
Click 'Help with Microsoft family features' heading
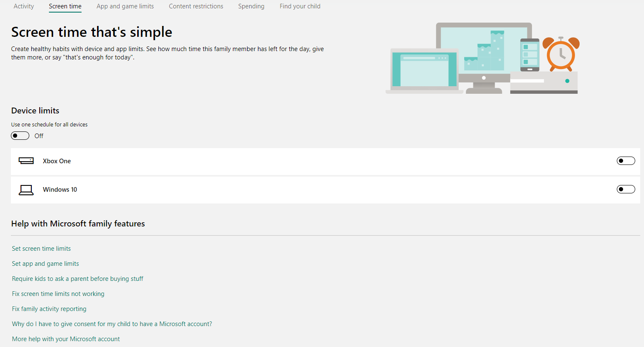[x=78, y=224]
